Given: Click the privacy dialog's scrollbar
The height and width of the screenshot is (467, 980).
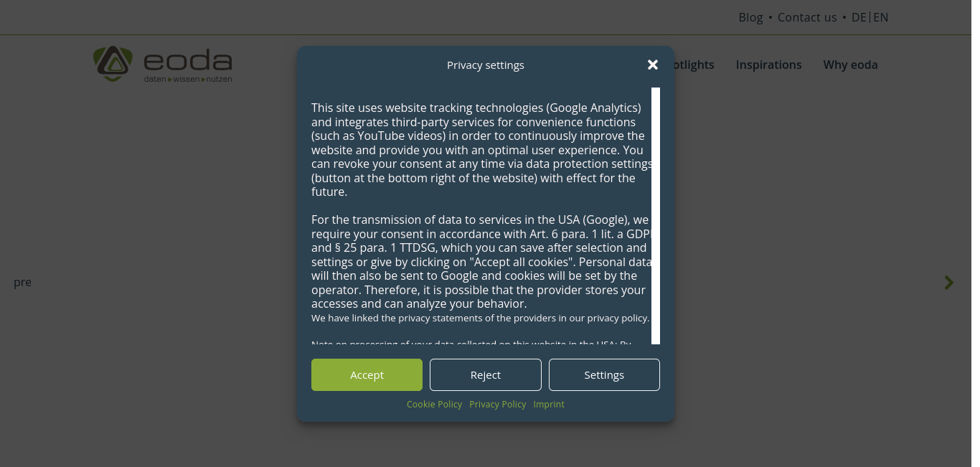Looking at the screenshot, I should coord(656,215).
